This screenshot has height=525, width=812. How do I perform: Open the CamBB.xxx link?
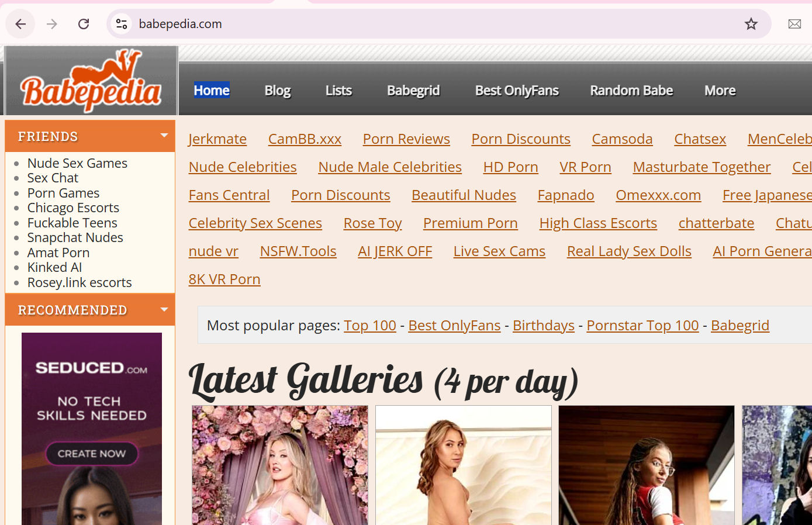[305, 139]
